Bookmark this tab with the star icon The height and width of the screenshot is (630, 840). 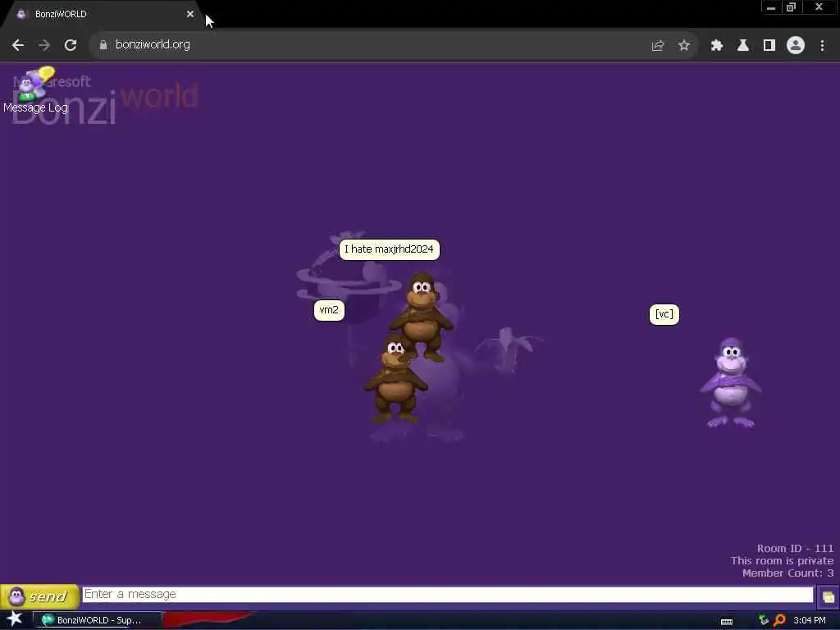click(683, 46)
